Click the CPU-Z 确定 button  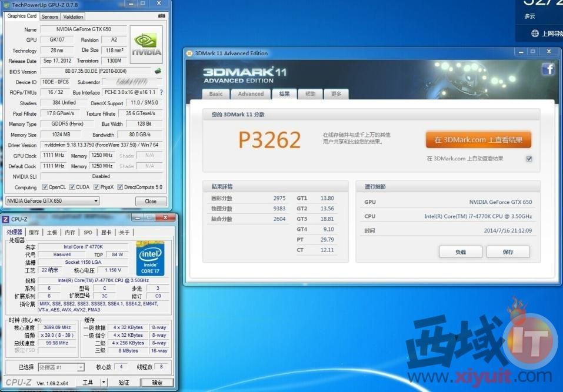click(157, 383)
